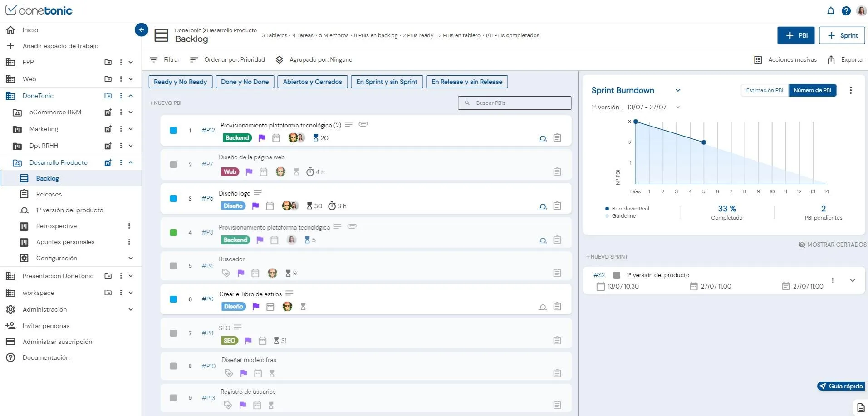868x416 pixels.
Task: Click the help question mark icon
Action: [846, 11]
